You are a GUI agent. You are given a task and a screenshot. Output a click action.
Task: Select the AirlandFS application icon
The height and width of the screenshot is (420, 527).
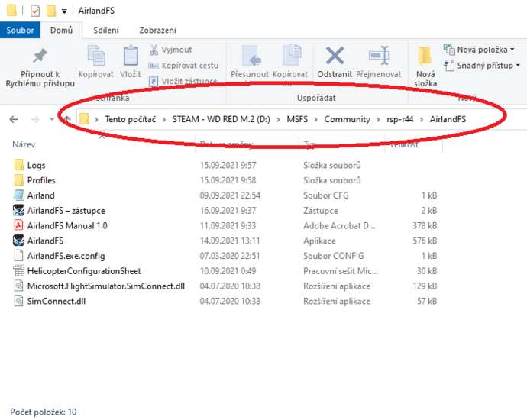click(x=19, y=241)
